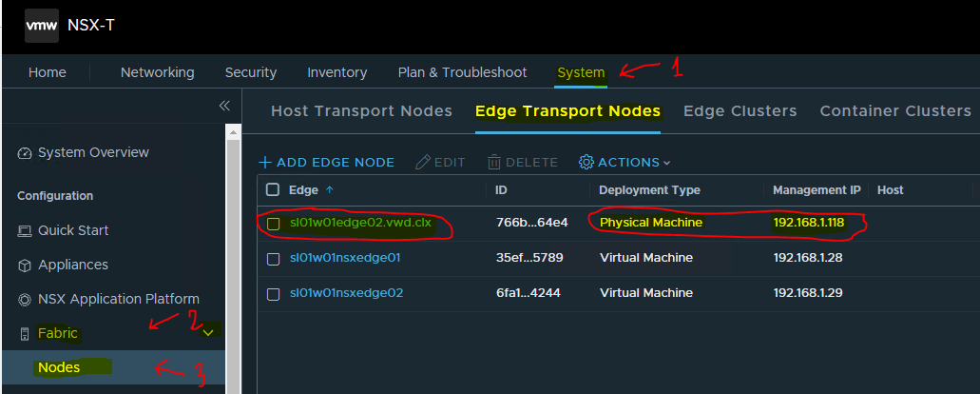Click ID cell 6fa1...4244

[x=530, y=293]
